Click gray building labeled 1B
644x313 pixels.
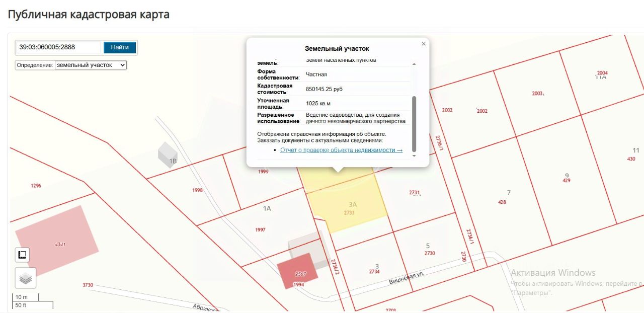coord(167,154)
